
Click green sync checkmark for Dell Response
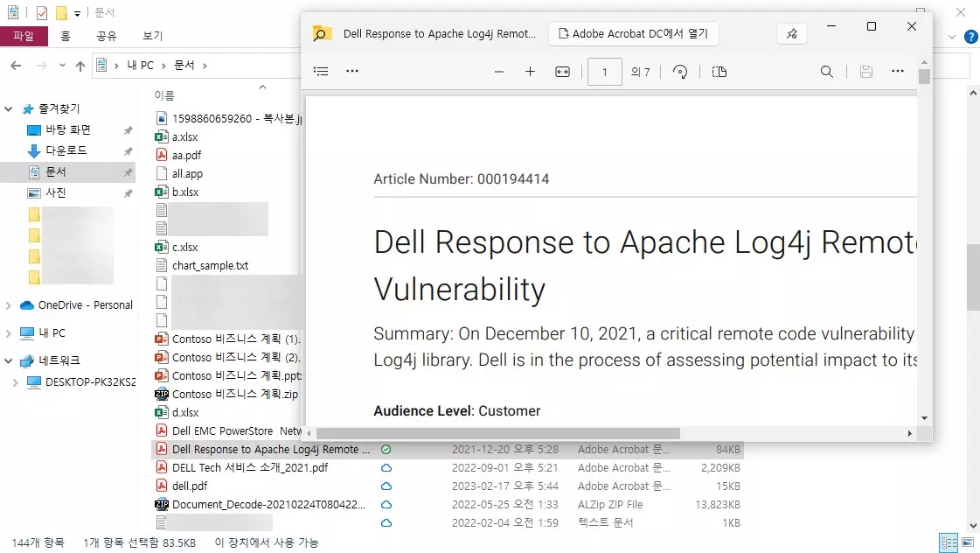[x=386, y=449]
